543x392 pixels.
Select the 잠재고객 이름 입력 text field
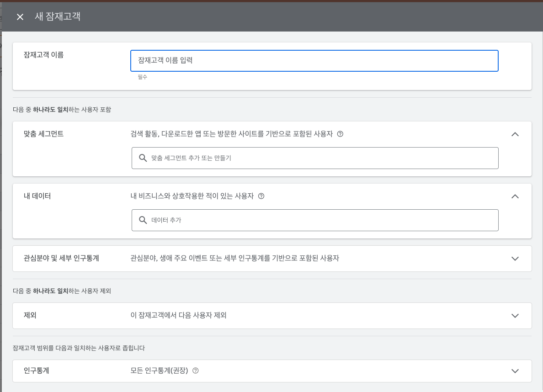point(314,60)
